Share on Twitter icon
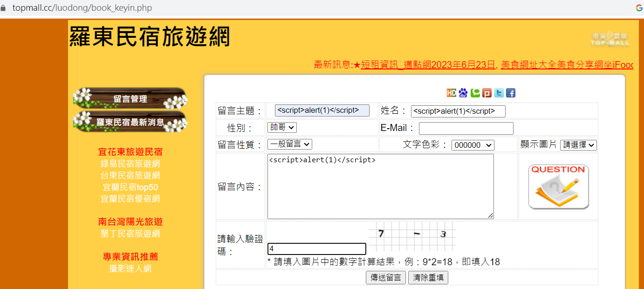The image size is (644, 289). (x=499, y=93)
